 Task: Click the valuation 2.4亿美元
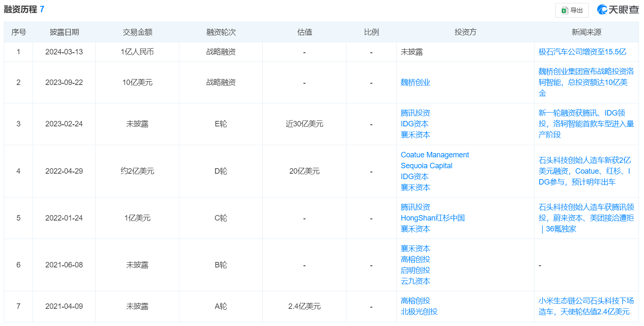tap(304, 306)
